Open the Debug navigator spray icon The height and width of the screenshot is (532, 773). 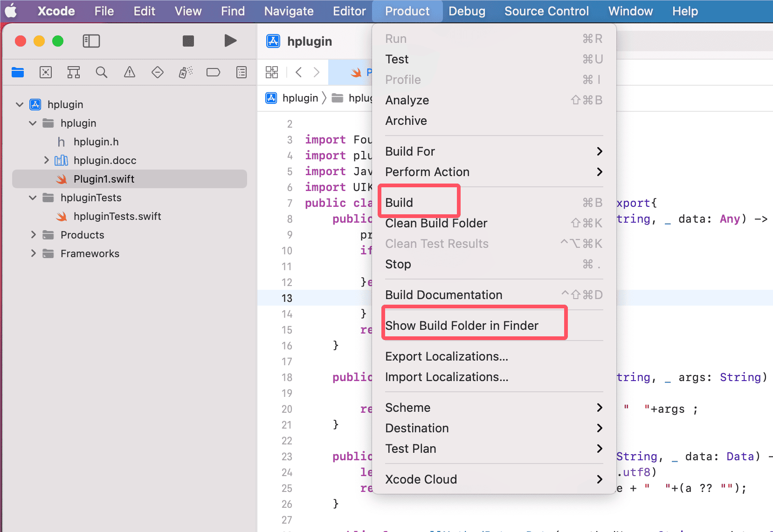[x=186, y=72]
